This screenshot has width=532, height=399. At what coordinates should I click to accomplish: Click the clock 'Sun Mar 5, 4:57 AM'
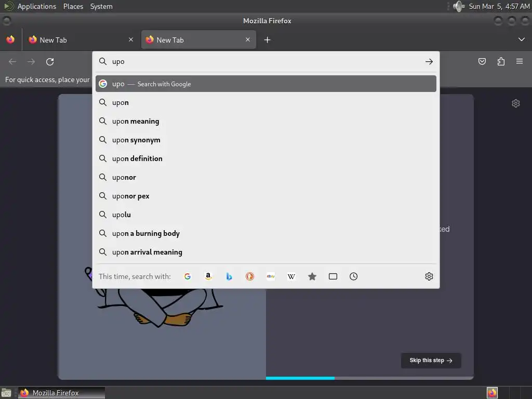click(499, 6)
